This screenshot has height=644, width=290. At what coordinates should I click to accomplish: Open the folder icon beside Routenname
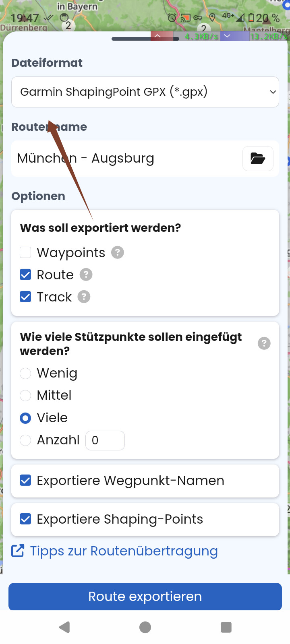258,159
